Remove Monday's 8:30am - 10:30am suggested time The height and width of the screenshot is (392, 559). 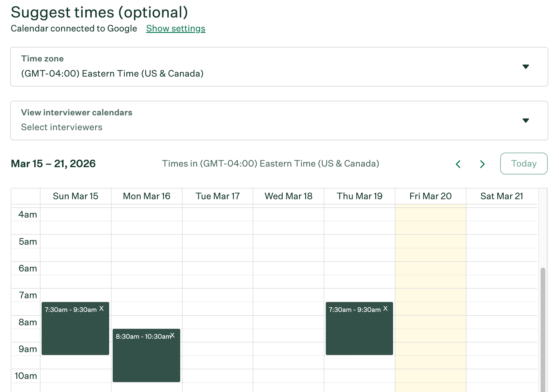pos(173,336)
